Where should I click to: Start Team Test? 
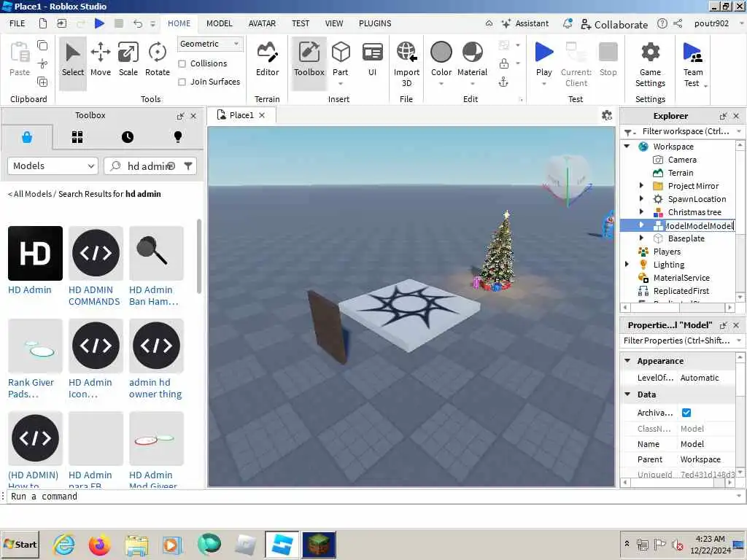[x=693, y=64]
